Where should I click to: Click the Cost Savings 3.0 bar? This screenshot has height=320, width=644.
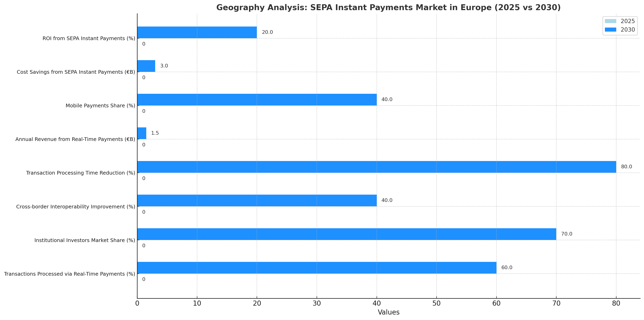(x=146, y=66)
